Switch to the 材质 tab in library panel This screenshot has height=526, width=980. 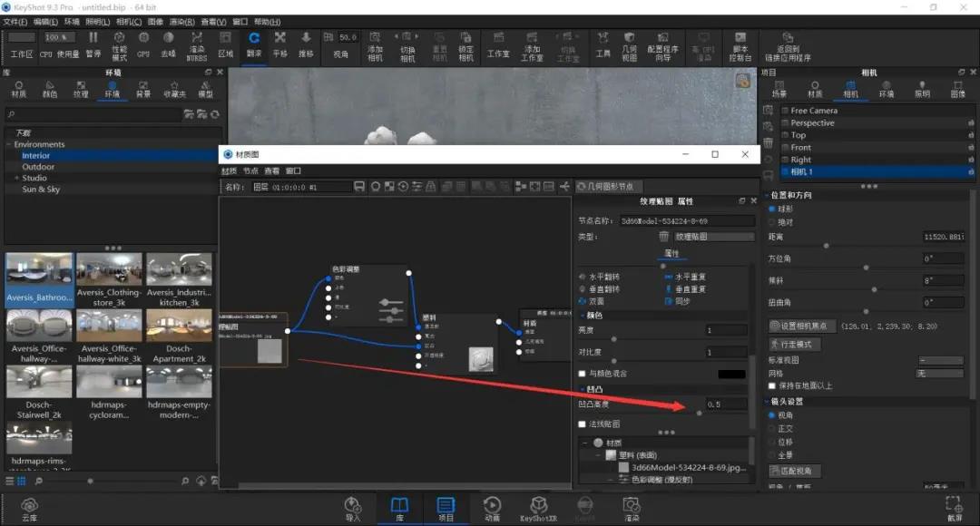click(x=19, y=89)
